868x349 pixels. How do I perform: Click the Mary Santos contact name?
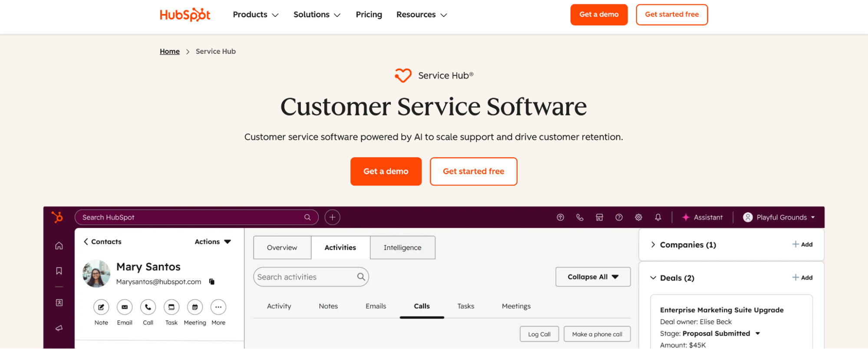pyautogui.click(x=149, y=267)
